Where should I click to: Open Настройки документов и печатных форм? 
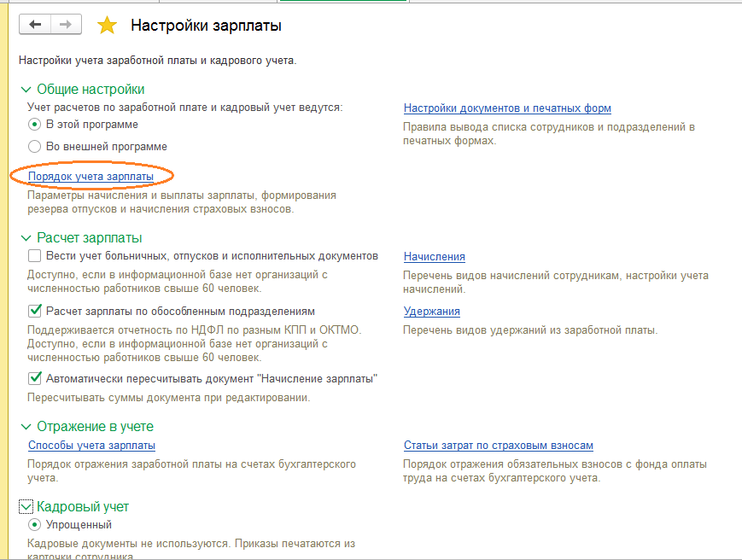click(x=507, y=108)
